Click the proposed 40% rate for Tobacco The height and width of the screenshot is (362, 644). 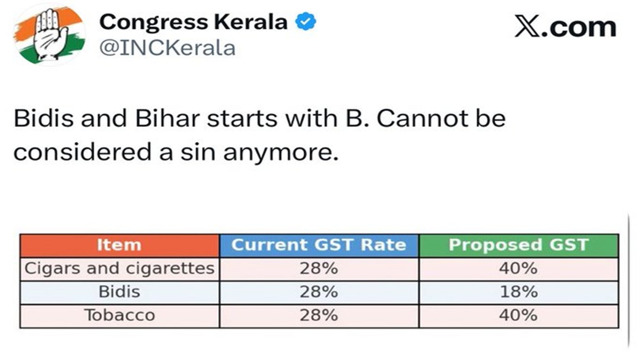(518, 315)
